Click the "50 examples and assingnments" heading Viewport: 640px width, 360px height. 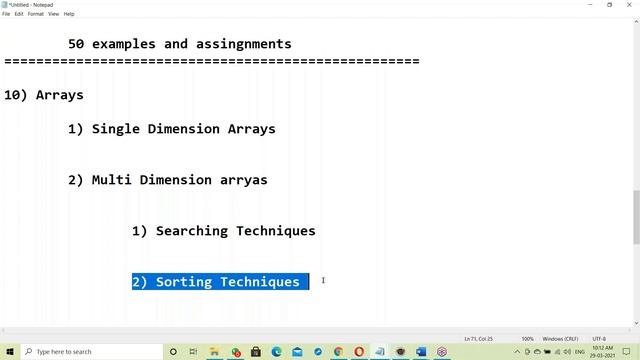180,44
